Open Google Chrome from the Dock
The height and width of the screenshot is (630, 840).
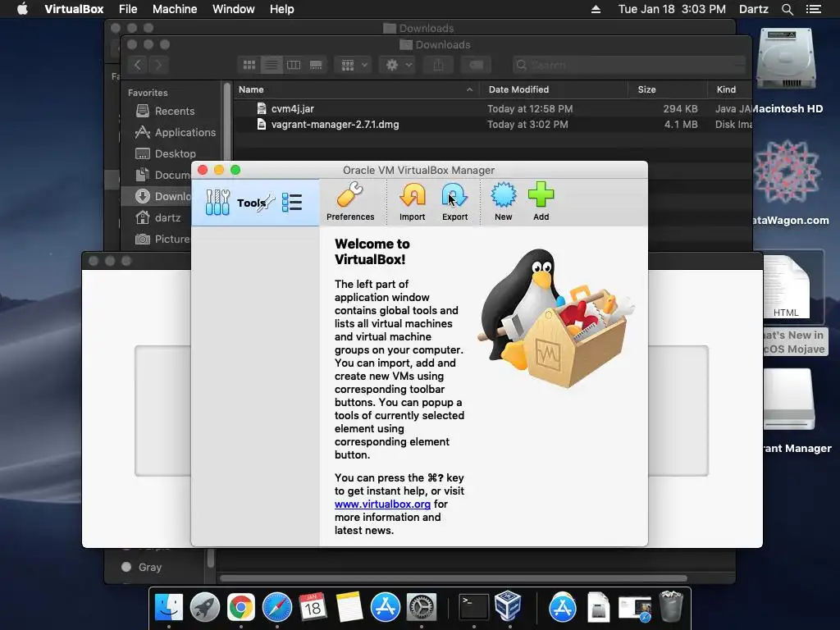coord(241,607)
